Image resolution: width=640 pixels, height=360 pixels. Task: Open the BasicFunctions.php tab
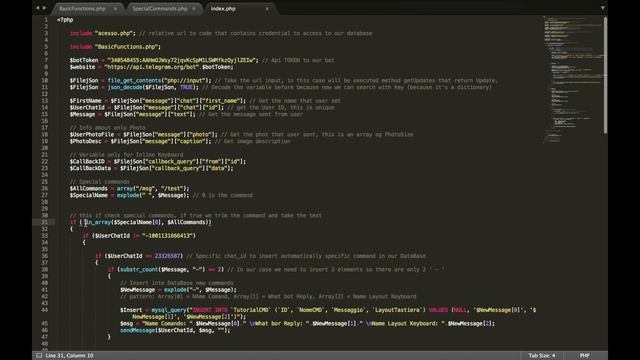pos(82,9)
